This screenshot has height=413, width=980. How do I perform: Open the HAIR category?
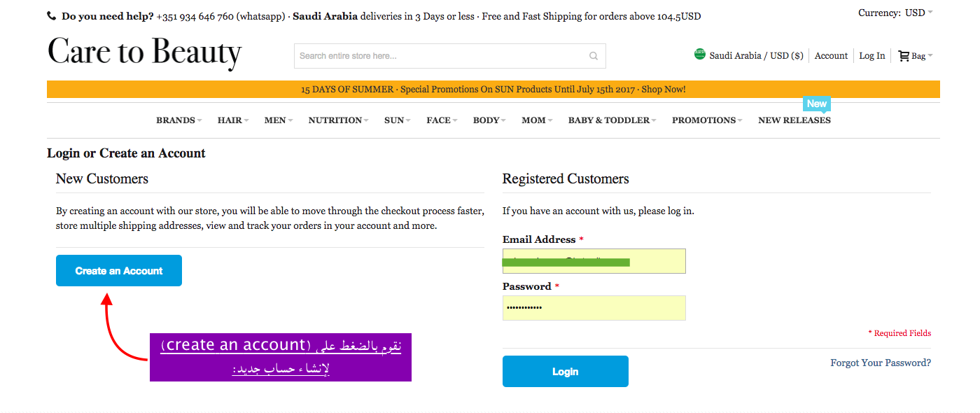231,120
